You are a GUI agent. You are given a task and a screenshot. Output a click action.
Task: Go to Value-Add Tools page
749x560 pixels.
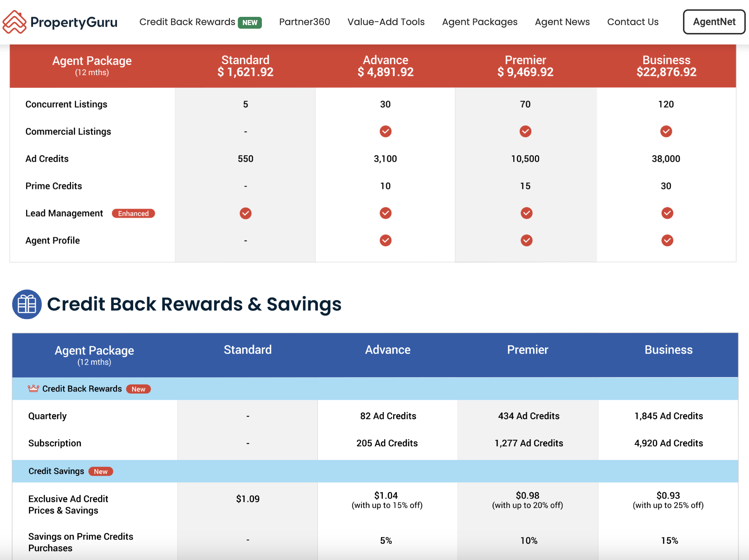386,22
